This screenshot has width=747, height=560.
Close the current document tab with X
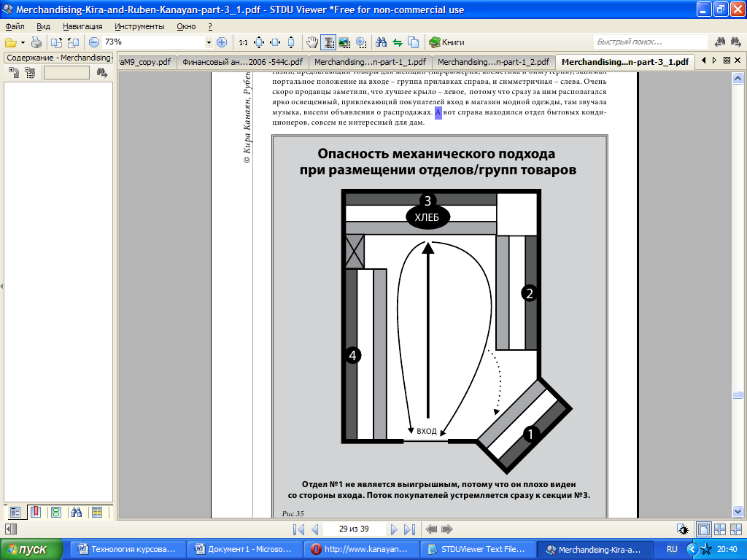point(738,61)
